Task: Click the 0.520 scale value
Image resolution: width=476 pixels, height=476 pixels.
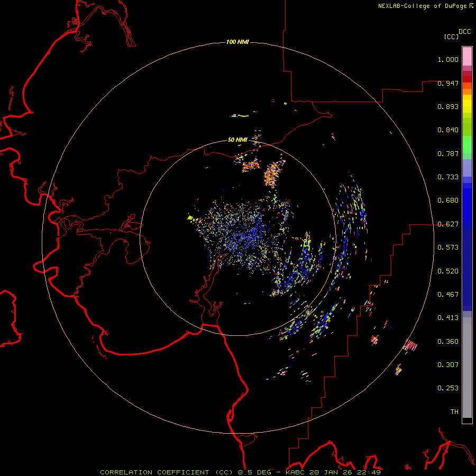Action: (x=448, y=271)
